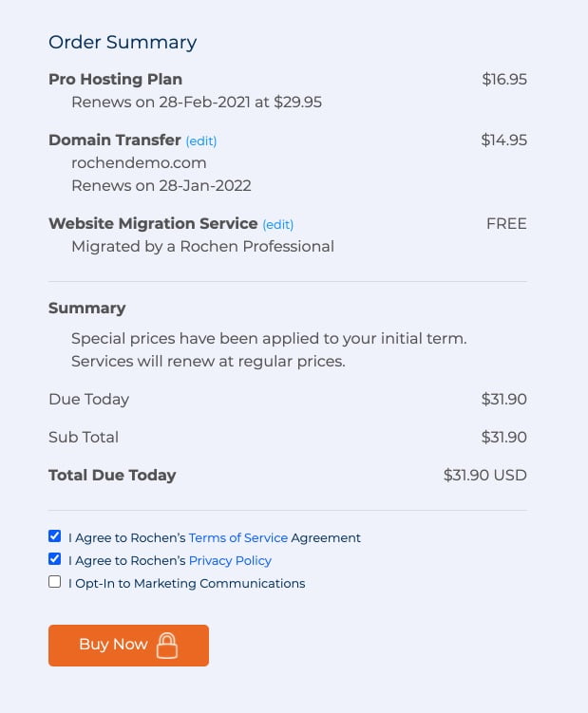Click the rochendemo.com domain name
Screen dimensions: 588x713
(139, 162)
